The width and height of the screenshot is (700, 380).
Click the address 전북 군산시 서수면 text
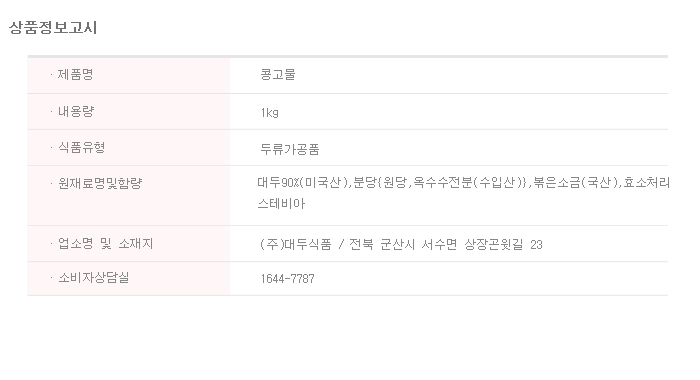pyautogui.click(x=403, y=245)
